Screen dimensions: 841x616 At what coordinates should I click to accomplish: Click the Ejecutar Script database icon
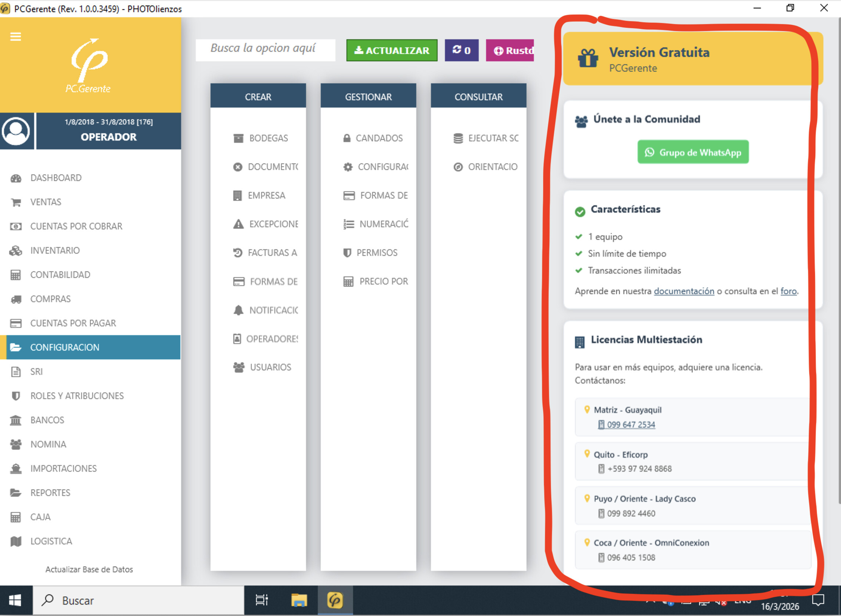tap(458, 138)
